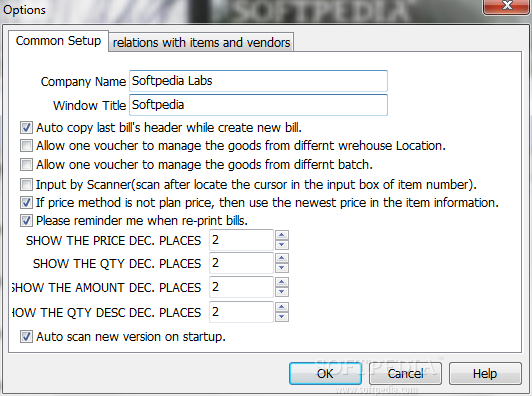Increase price decimal places with up arrow
Viewport: 532px width, 396px height.
pyautogui.click(x=282, y=235)
